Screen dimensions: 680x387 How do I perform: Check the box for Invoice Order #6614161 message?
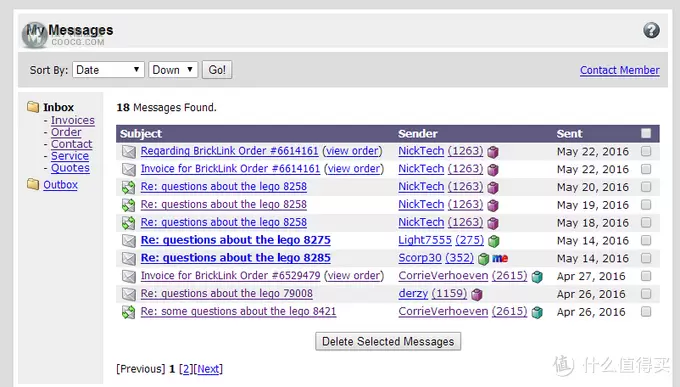coord(646,169)
